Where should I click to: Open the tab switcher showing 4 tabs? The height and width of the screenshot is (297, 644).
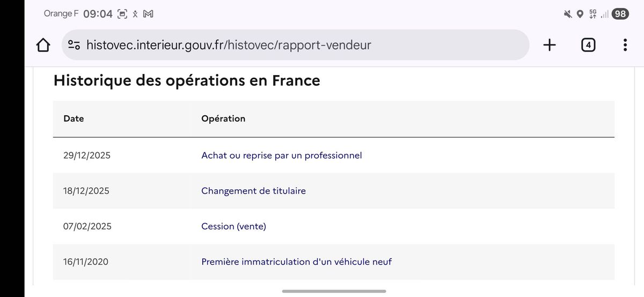[x=588, y=45]
